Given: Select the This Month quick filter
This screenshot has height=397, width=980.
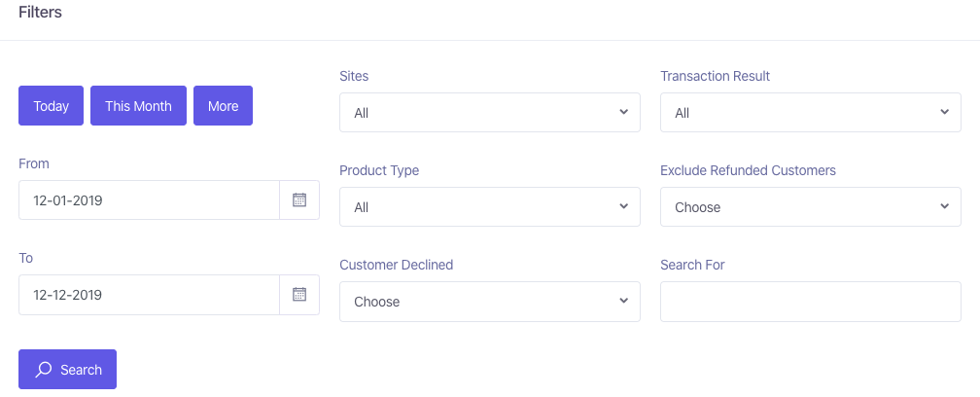Looking at the screenshot, I should tap(138, 106).
